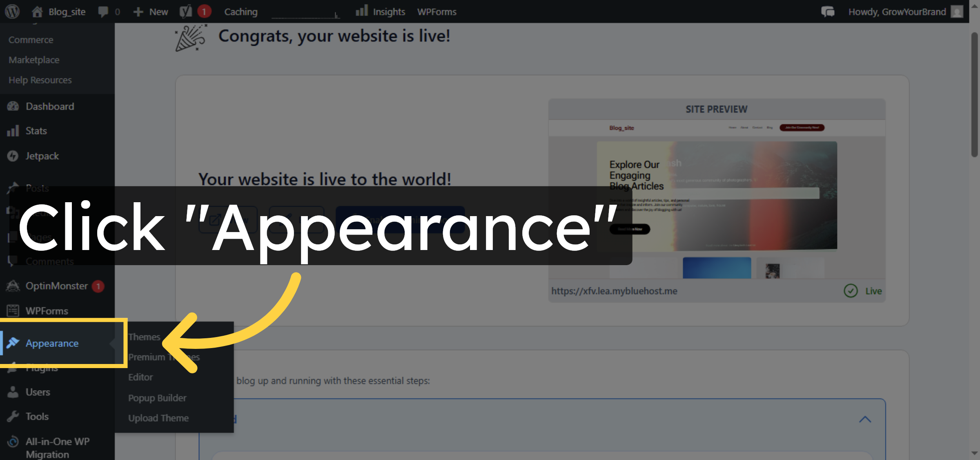
Task: Open the notifications icon near Howdy
Action: pos(828,11)
